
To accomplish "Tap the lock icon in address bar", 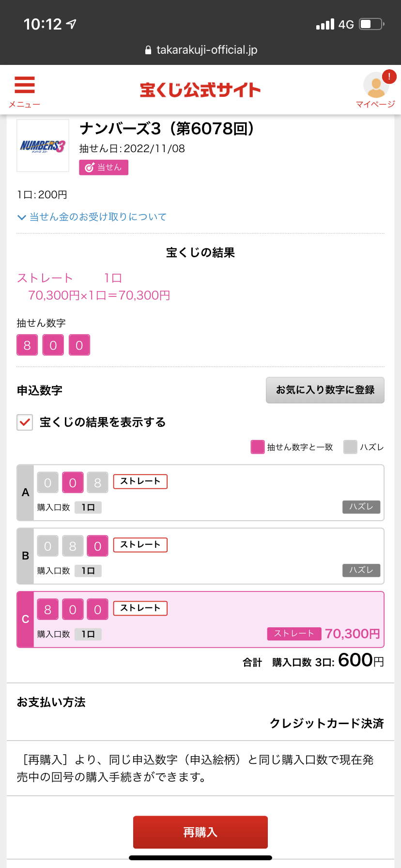I will [148, 50].
